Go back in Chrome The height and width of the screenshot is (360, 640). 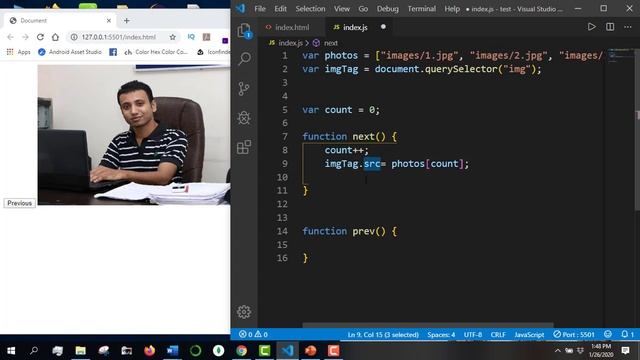point(10,37)
